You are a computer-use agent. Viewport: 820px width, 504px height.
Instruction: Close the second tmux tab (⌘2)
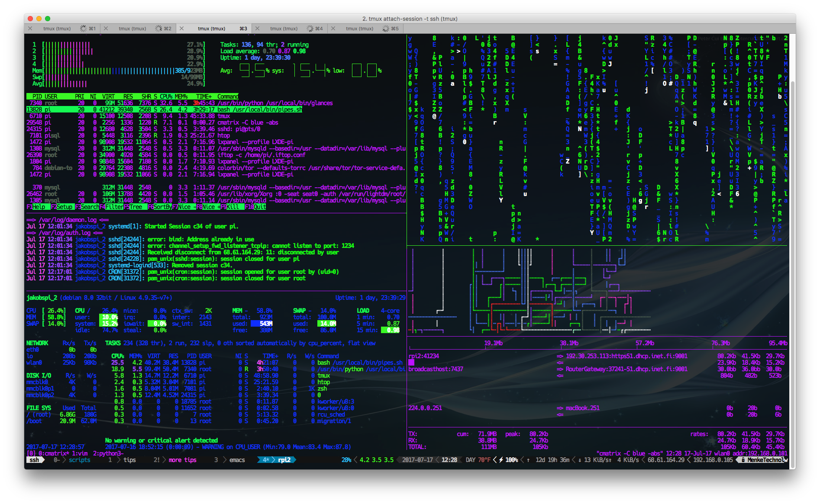[x=106, y=29]
